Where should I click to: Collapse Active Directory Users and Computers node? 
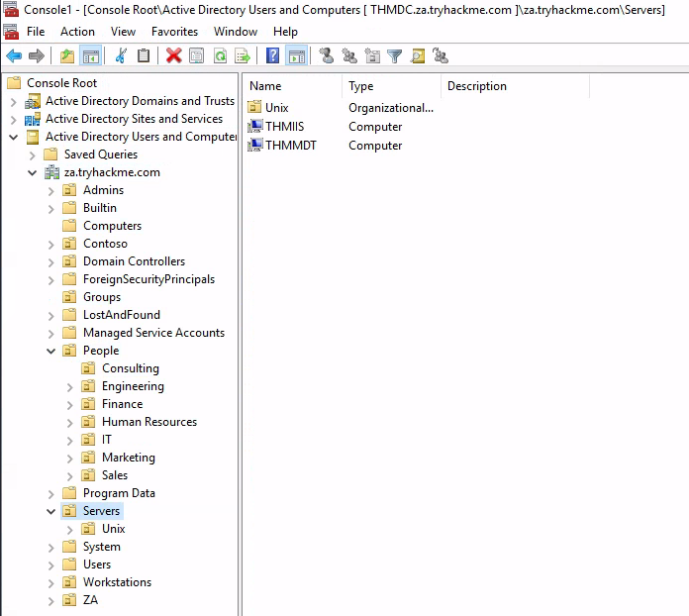(14, 138)
